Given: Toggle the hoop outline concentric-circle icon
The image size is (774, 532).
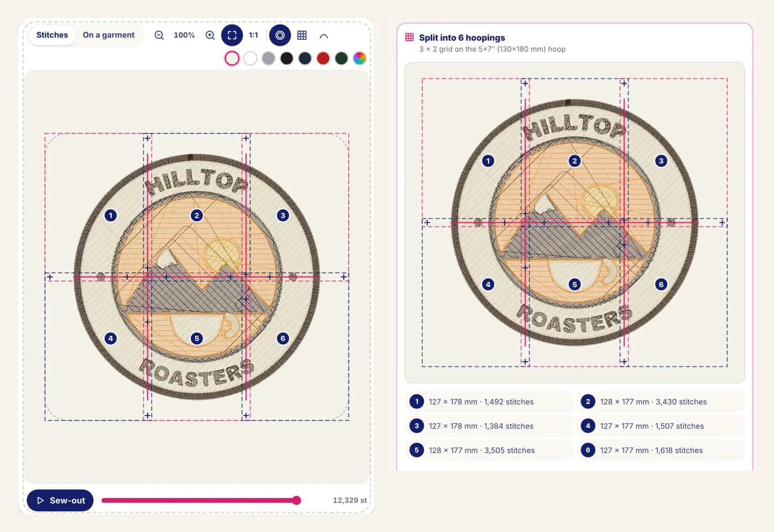Looking at the screenshot, I should [x=280, y=35].
